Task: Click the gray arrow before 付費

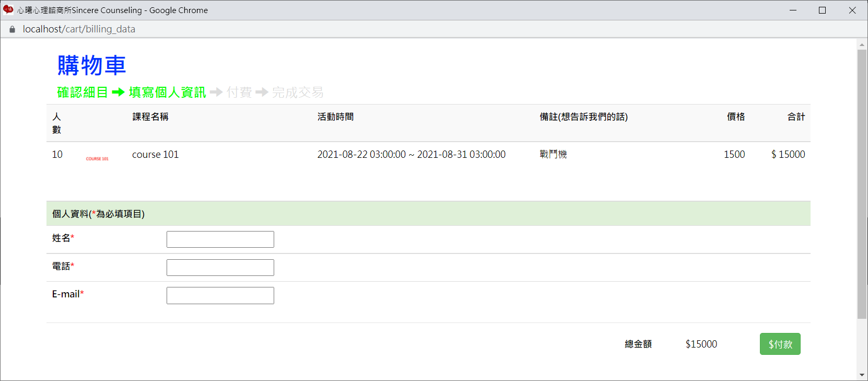Action: coord(216,93)
